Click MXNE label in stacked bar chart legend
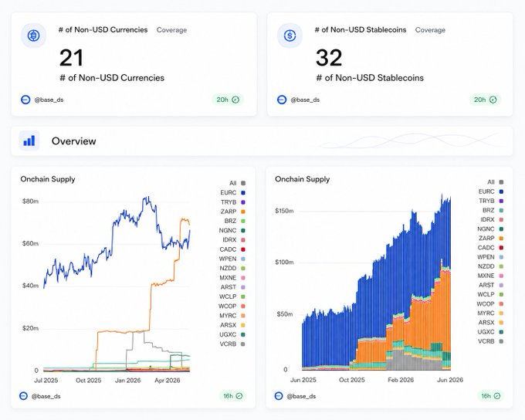Image resolution: width=525 pixels, height=420 pixels. click(x=486, y=276)
